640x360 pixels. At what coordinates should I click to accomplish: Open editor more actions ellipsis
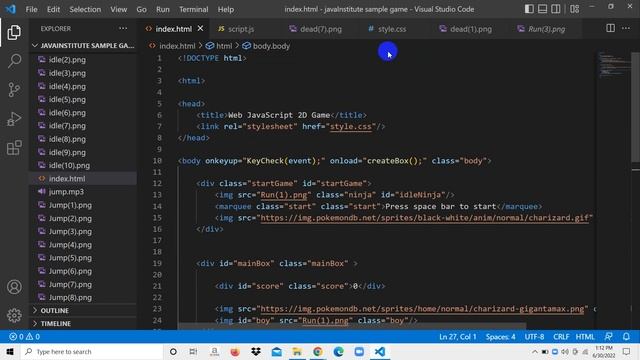tap(626, 28)
